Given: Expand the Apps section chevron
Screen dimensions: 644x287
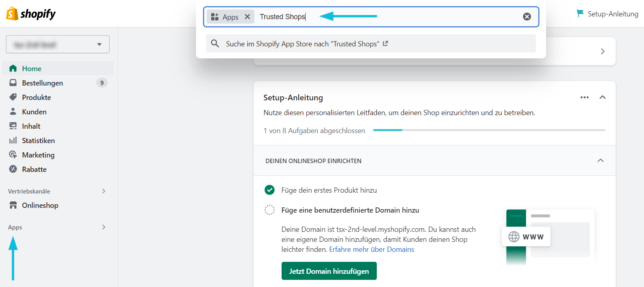Looking at the screenshot, I should click(x=104, y=227).
